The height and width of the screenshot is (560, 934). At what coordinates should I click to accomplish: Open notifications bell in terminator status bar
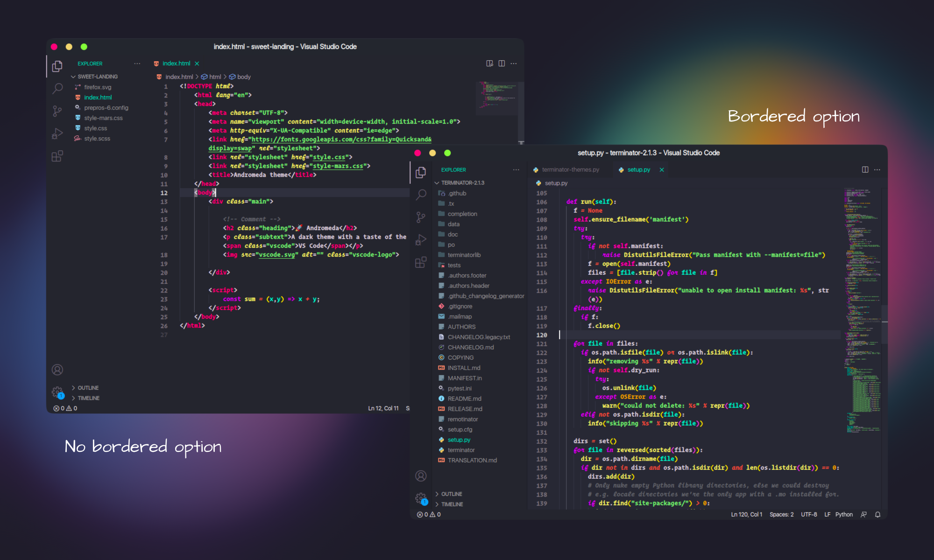click(x=877, y=514)
